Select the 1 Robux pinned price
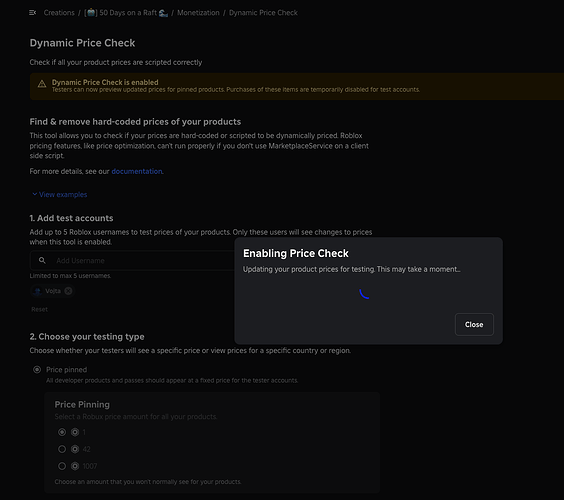The height and width of the screenshot is (500, 564). pos(62,432)
